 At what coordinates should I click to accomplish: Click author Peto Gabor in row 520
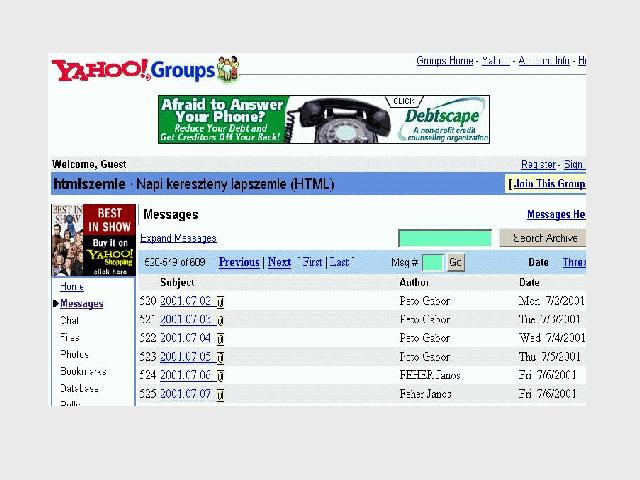pos(424,301)
